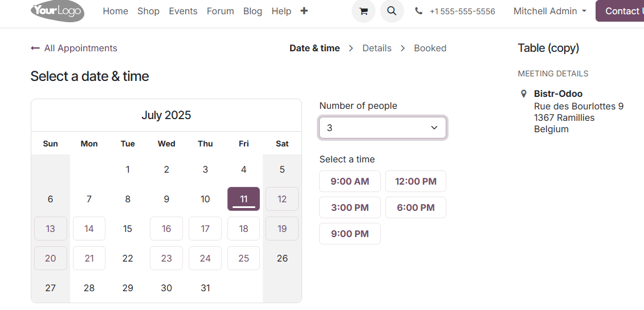Click the +1 555-555-5556 phone link
644x310 pixels.
(462, 11)
